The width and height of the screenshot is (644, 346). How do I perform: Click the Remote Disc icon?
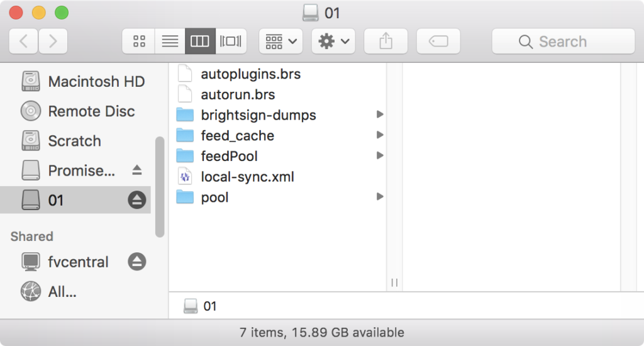[31, 111]
